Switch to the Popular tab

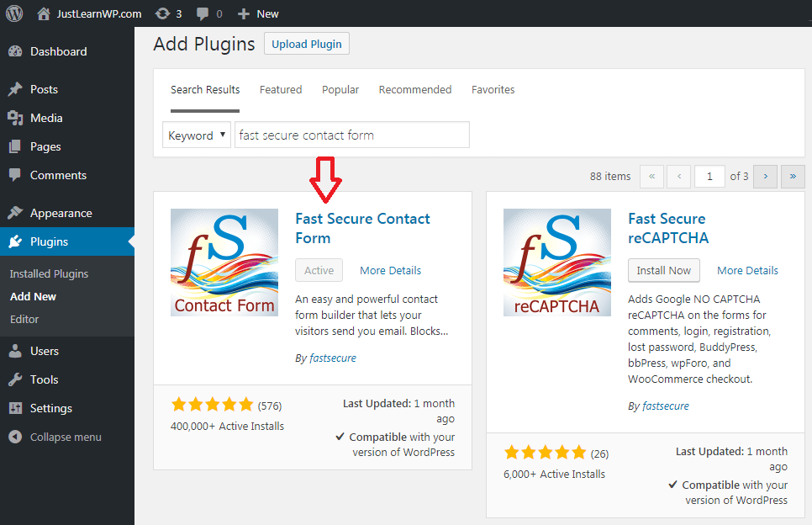coord(340,90)
